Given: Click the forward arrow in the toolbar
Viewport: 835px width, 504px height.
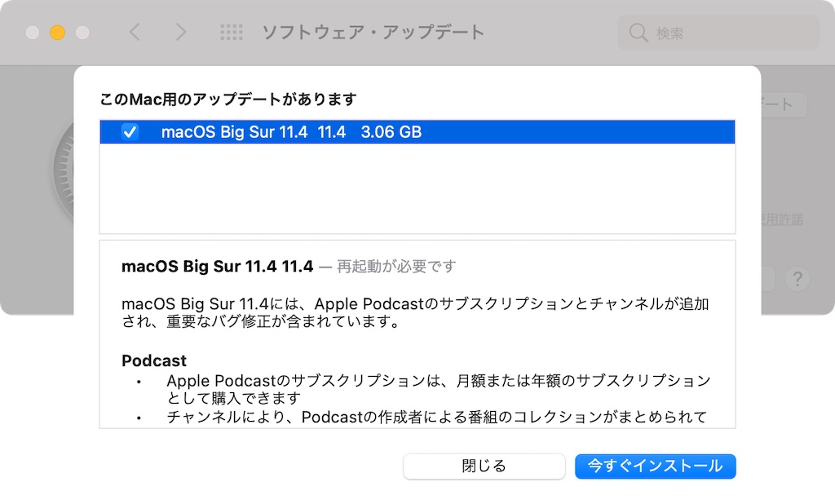Looking at the screenshot, I should (x=181, y=33).
